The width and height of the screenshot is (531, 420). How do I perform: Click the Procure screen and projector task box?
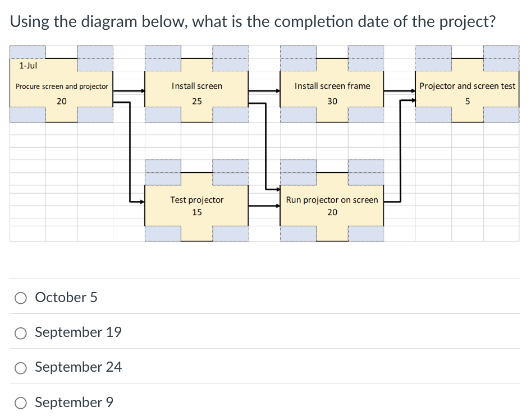pyautogui.click(x=62, y=87)
